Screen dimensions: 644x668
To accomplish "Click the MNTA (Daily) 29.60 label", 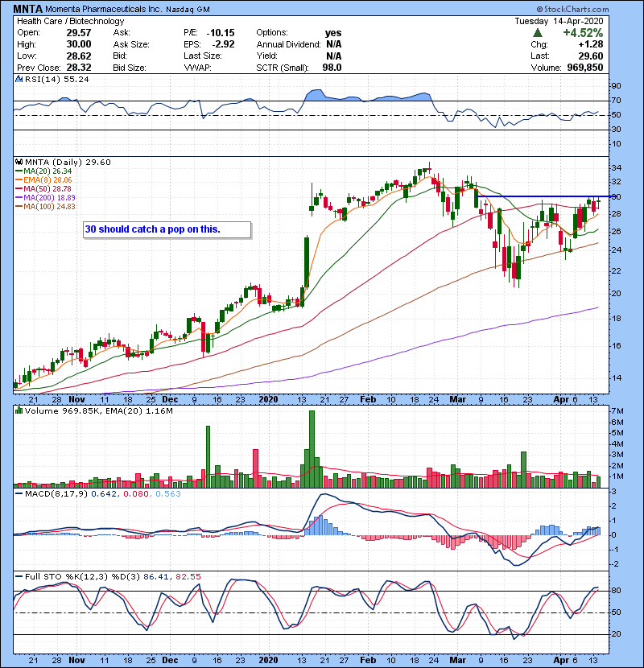I will tap(68, 163).
